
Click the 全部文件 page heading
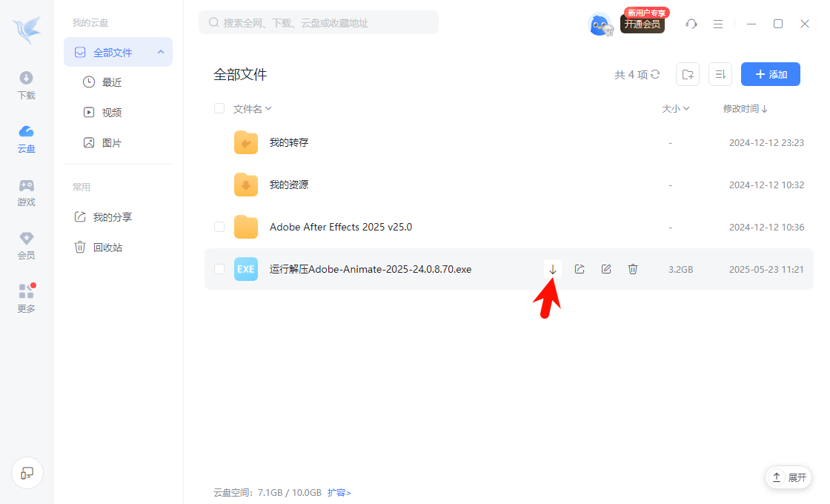(x=240, y=74)
